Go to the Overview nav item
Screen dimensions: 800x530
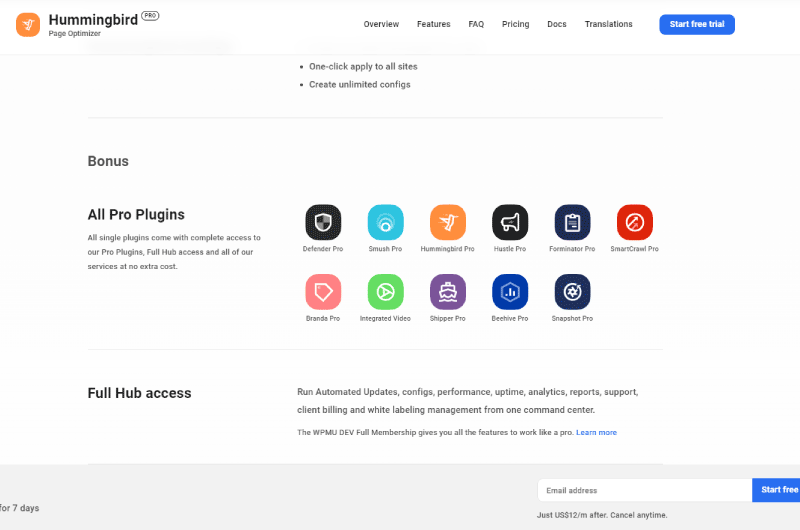[381, 24]
